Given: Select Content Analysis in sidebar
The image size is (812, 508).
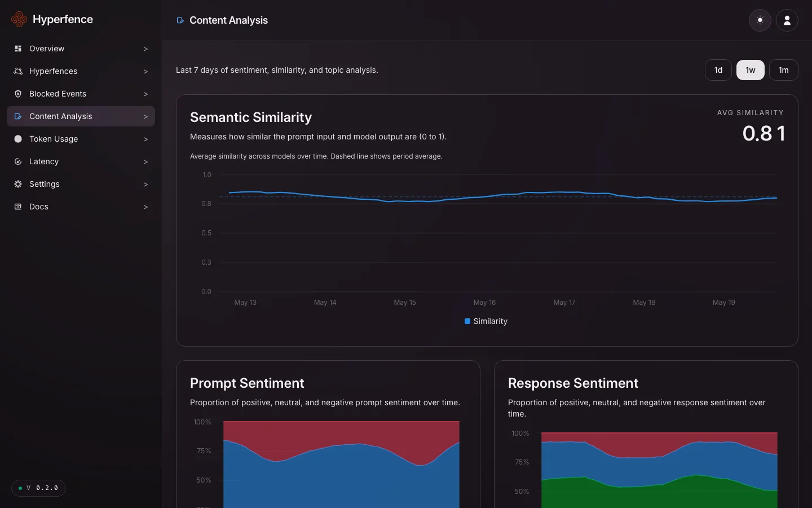Looking at the screenshot, I should pos(81,116).
